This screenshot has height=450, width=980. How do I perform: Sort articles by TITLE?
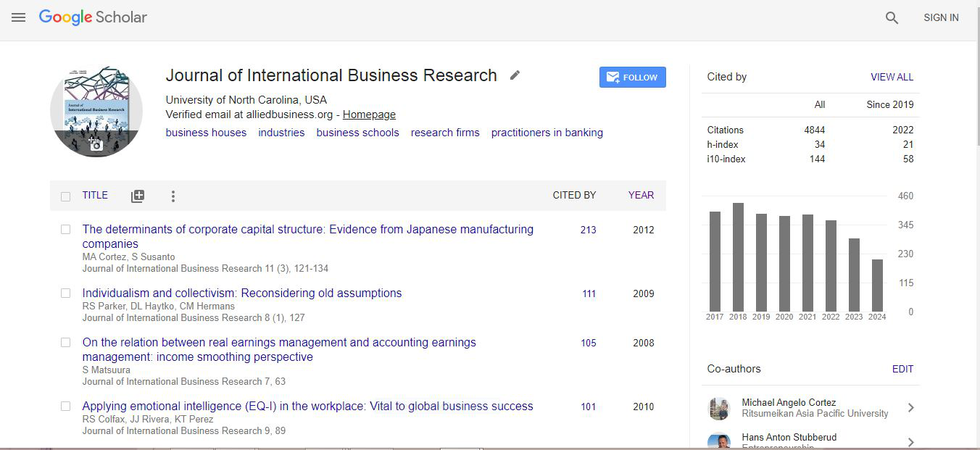95,196
